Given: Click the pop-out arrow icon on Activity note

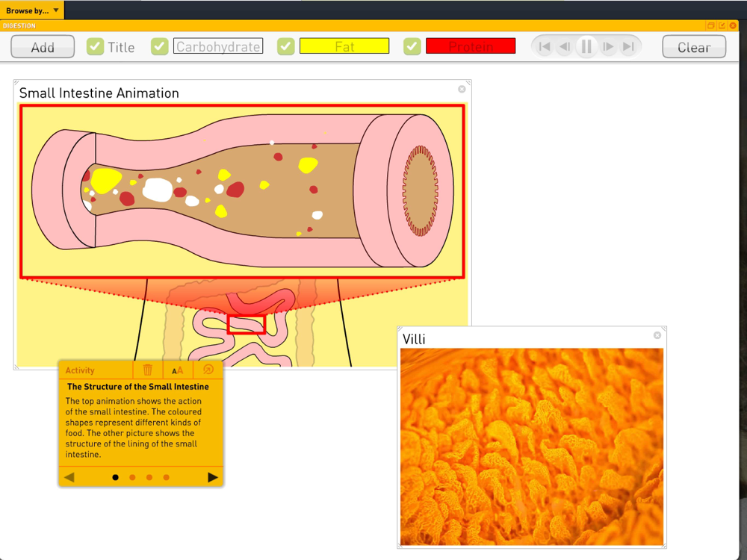Looking at the screenshot, I should coord(208,370).
